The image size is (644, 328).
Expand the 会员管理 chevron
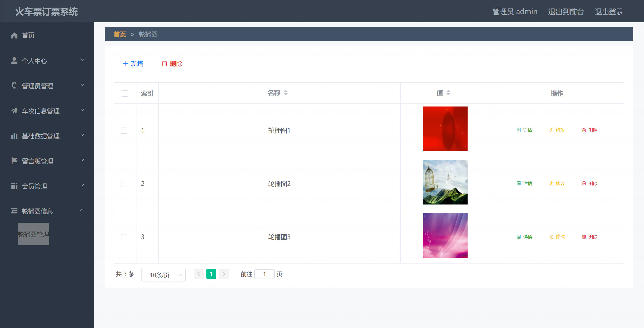tap(82, 185)
